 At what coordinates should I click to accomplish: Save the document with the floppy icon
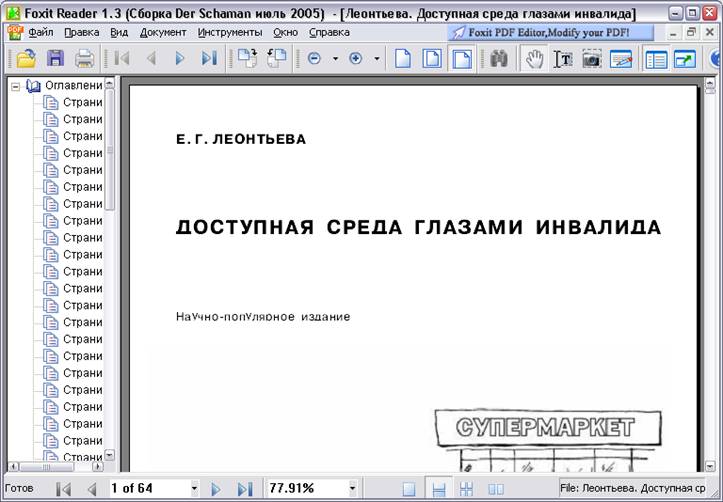point(55,59)
